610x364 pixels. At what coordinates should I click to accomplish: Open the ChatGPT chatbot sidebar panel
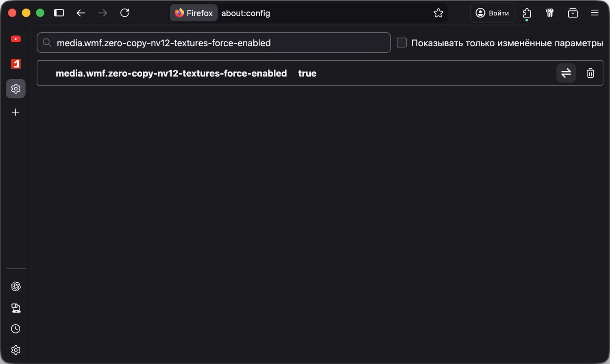[x=16, y=287]
